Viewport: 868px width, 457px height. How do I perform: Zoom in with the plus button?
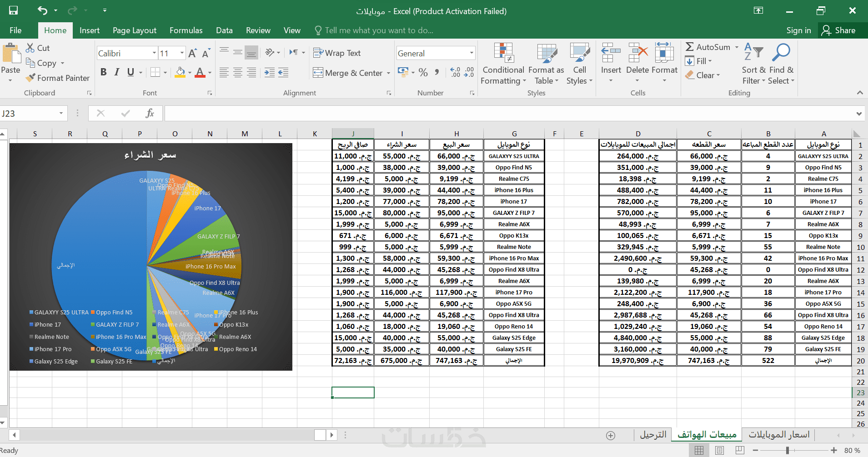[x=834, y=450]
